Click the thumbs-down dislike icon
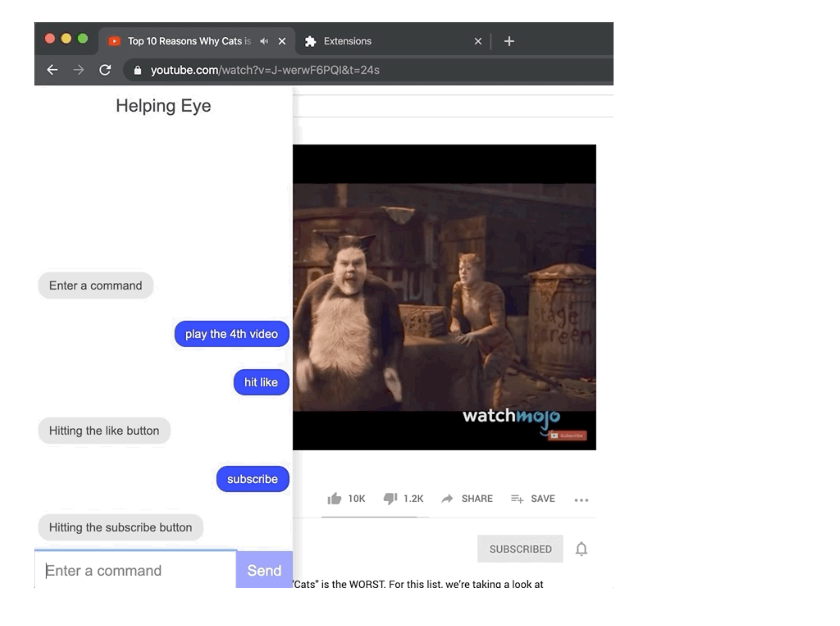This screenshot has width=840, height=626. pos(390,499)
